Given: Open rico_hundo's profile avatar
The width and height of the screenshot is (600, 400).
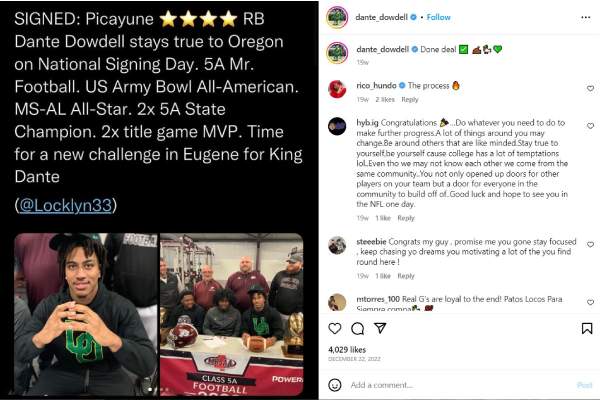Looking at the screenshot, I should 337,89.
